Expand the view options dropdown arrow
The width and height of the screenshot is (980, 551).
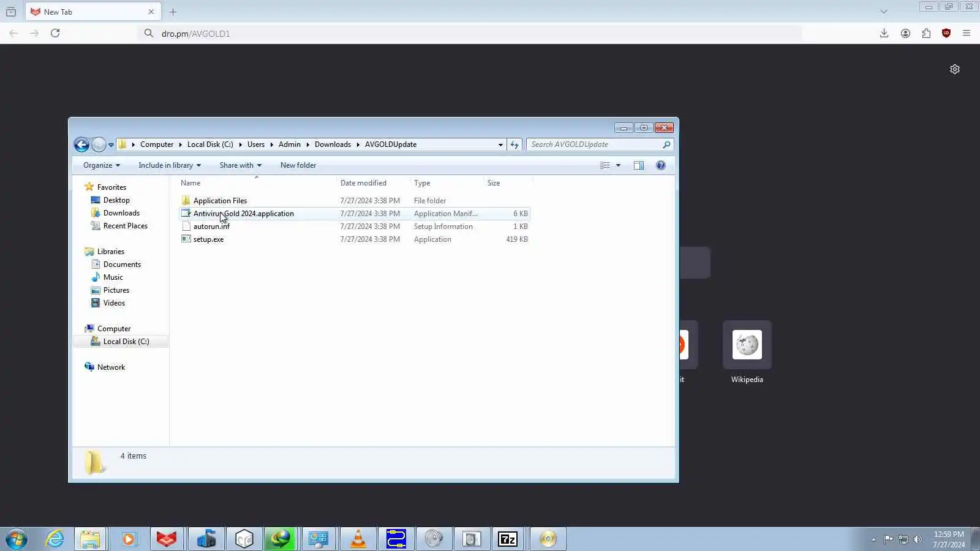coord(618,165)
